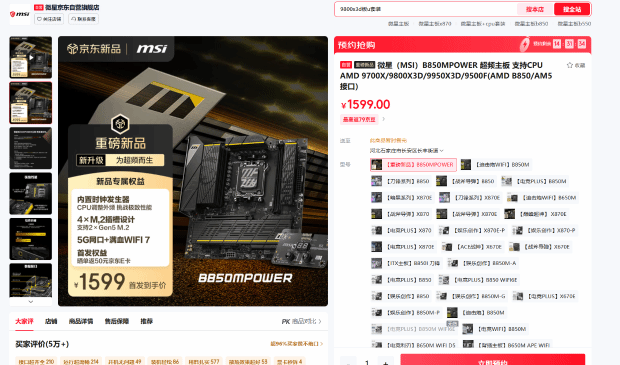Switch to the 售后保障 after-sales tab

tap(117, 321)
